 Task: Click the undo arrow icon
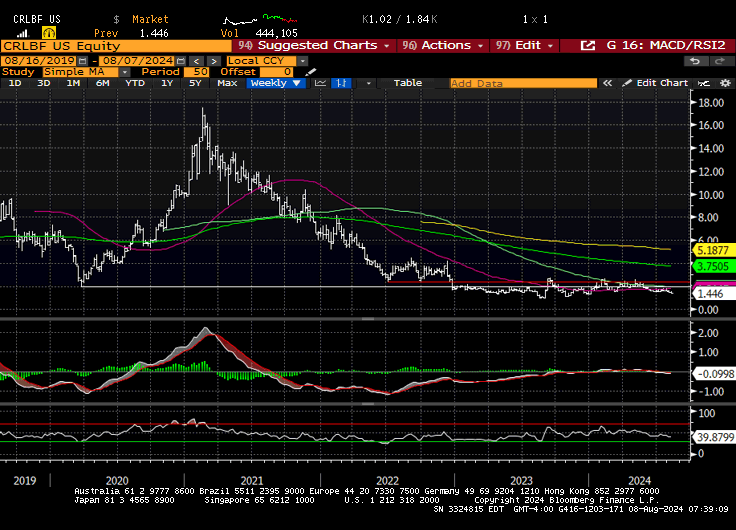pos(695,61)
